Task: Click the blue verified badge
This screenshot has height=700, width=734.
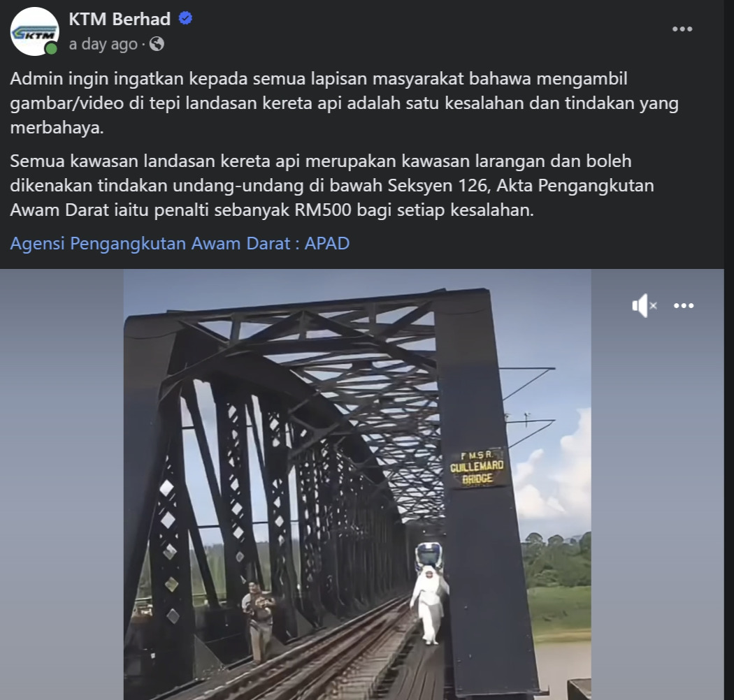Action: point(186,19)
